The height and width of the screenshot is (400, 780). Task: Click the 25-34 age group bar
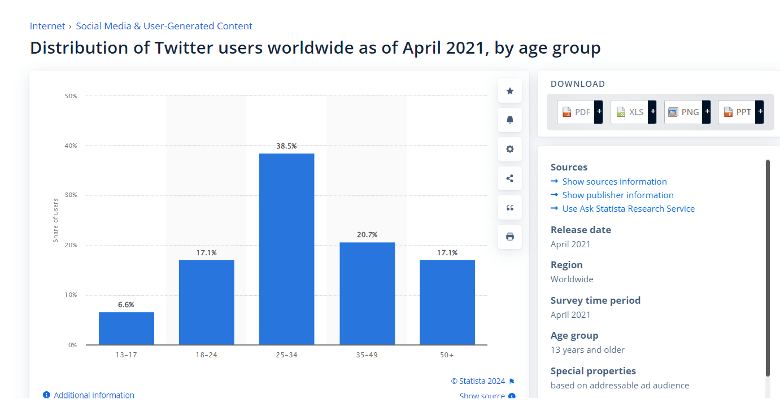click(x=287, y=249)
